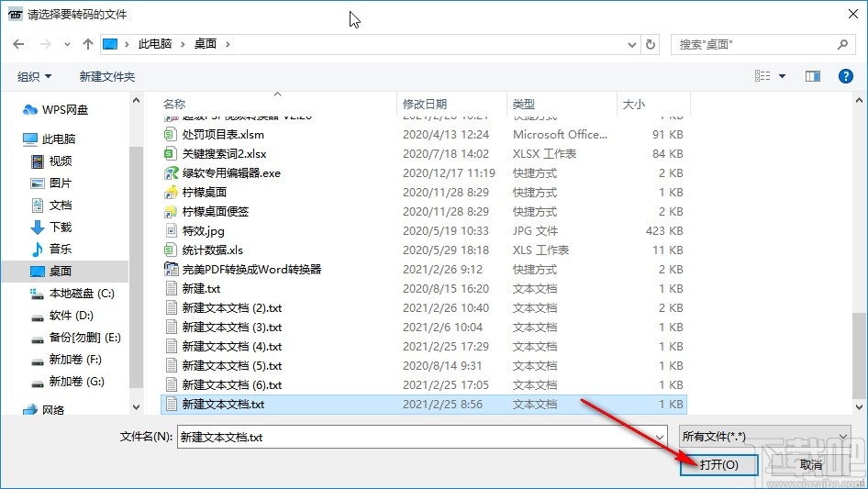The width and height of the screenshot is (868, 489).
Task: Go back with the left arrow
Action: 18,44
